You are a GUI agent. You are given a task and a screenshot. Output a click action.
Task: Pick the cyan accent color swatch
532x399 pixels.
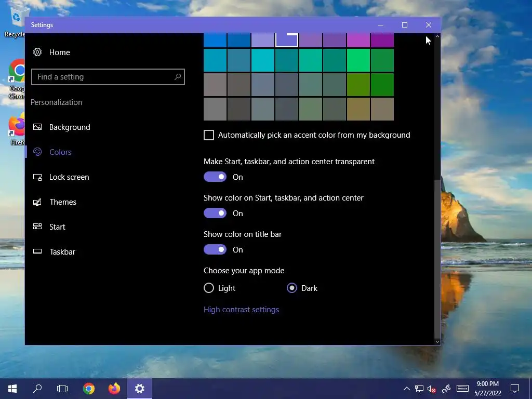point(262,60)
